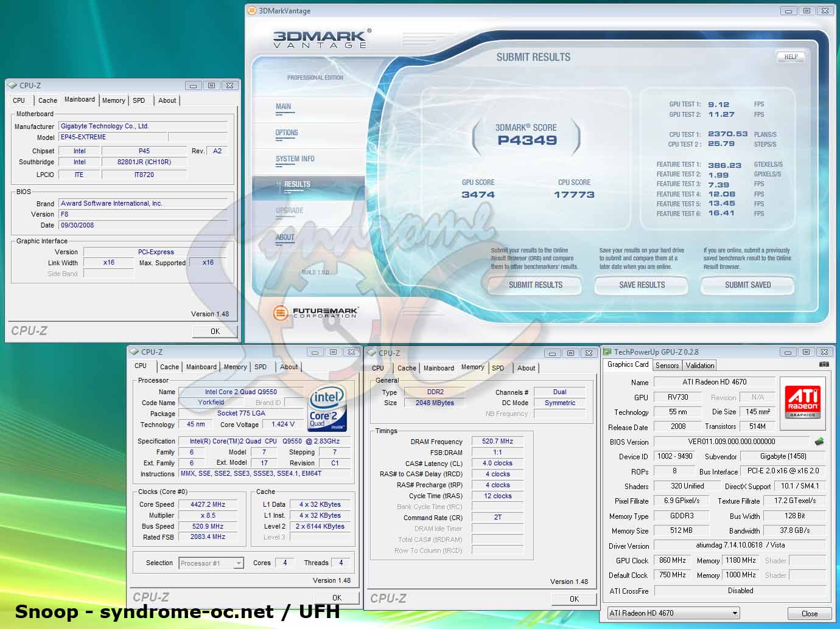
Task: Click the Driver Version field in GPU-Z
Action: pos(739,546)
